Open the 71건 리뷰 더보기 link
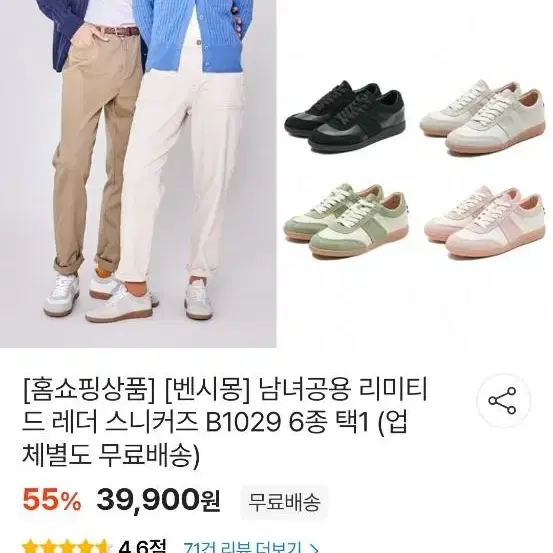 (x=243, y=548)
